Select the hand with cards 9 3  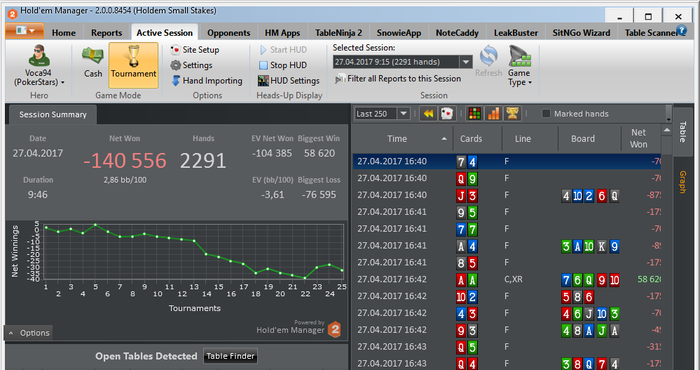[x=507, y=330]
